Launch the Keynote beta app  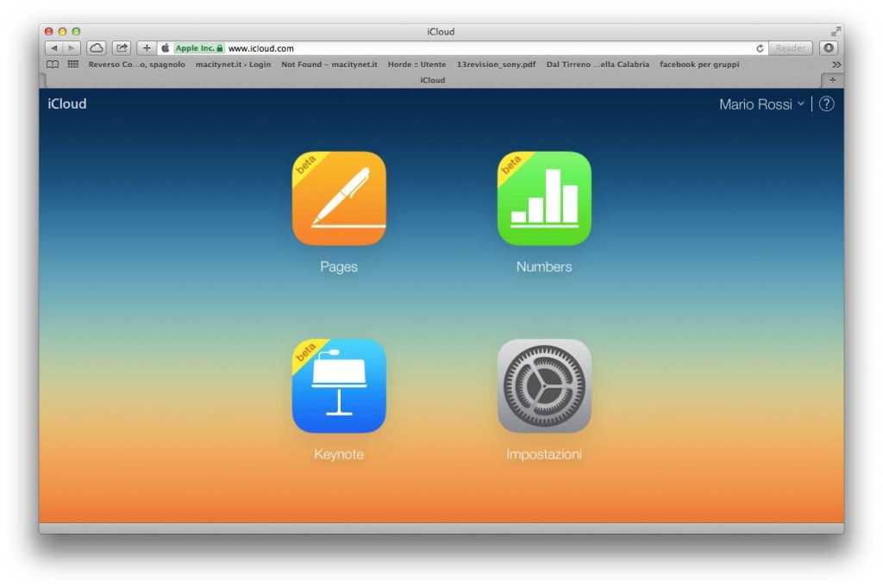(338, 386)
